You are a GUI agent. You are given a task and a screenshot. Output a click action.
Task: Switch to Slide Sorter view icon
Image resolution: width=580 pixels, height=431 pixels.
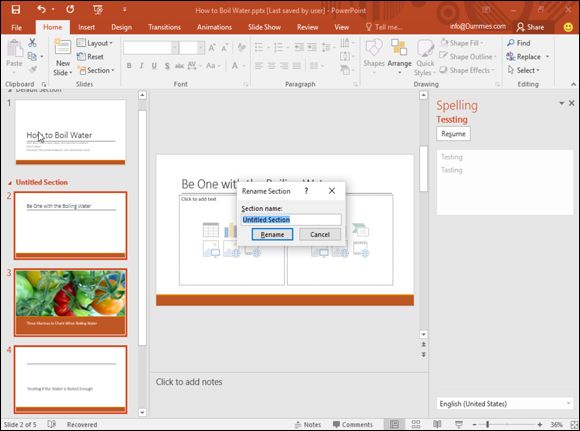coord(416,424)
